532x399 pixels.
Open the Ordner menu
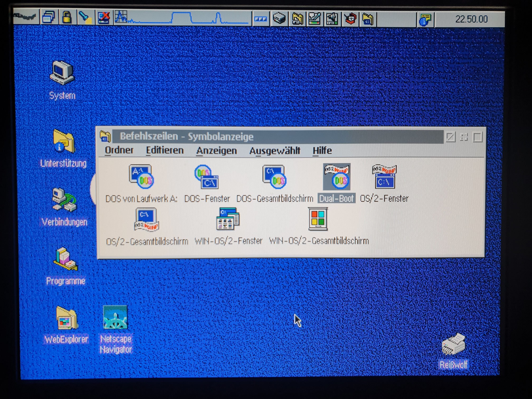pyautogui.click(x=119, y=150)
